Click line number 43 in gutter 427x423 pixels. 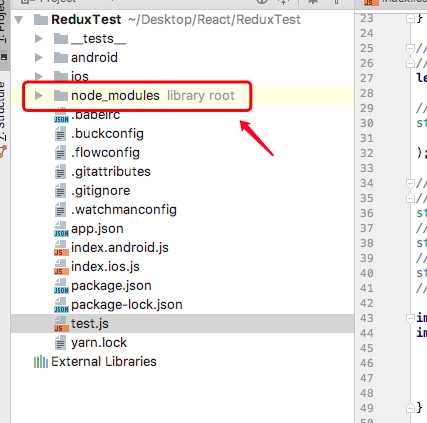(367, 318)
